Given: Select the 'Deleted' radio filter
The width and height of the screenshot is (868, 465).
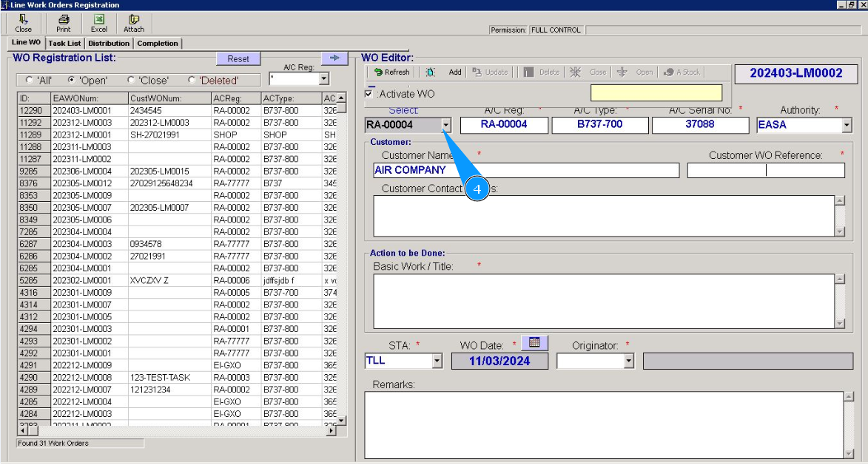Looking at the screenshot, I should tap(192, 80).
